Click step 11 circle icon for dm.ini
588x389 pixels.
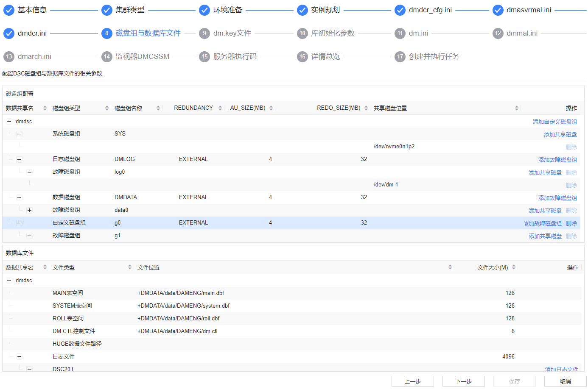point(400,33)
